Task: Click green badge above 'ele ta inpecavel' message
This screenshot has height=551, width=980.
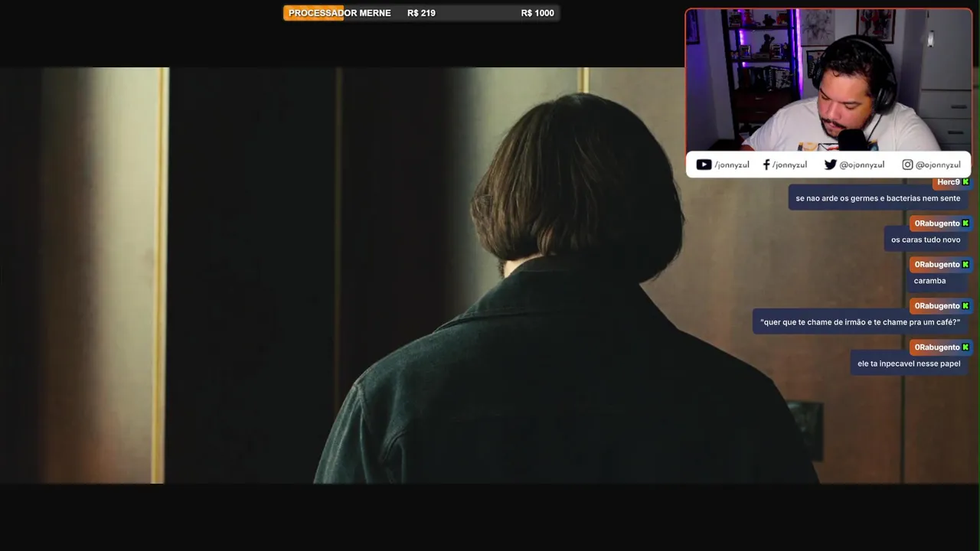Action: 965,347
